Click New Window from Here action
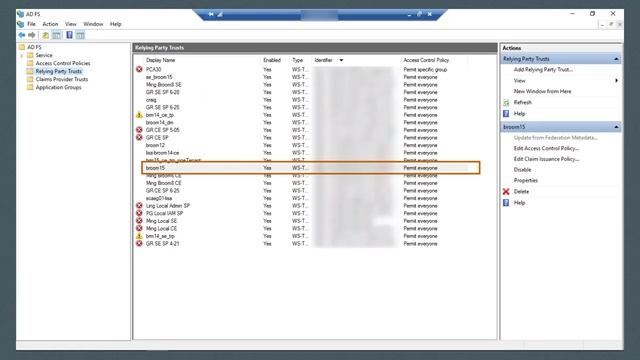Screen dimensions: 640x360 click(542, 91)
